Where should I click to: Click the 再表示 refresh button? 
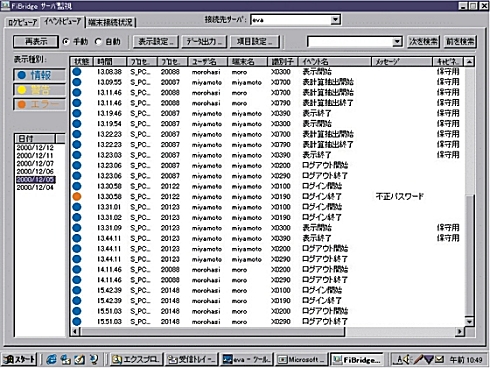36,42
